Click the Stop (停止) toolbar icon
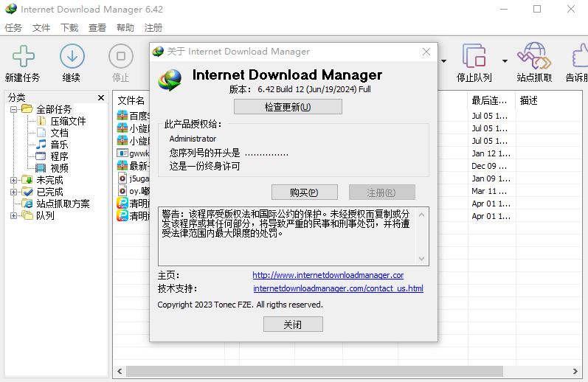 tap(121, 56)
